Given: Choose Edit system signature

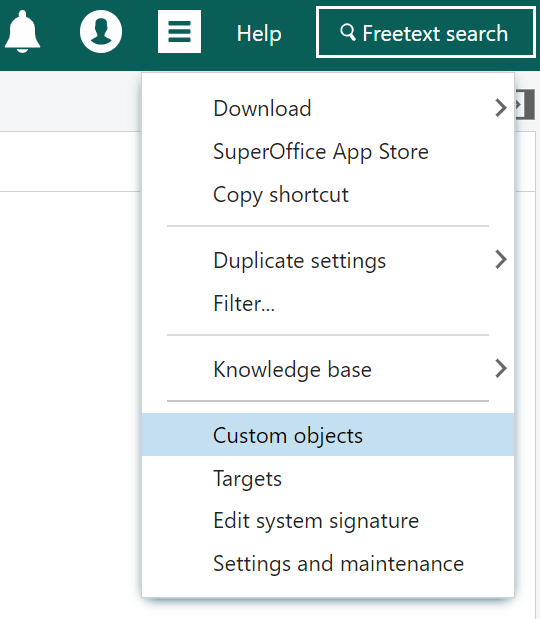Looking at the screenshot, I should (x=328, y=520).
